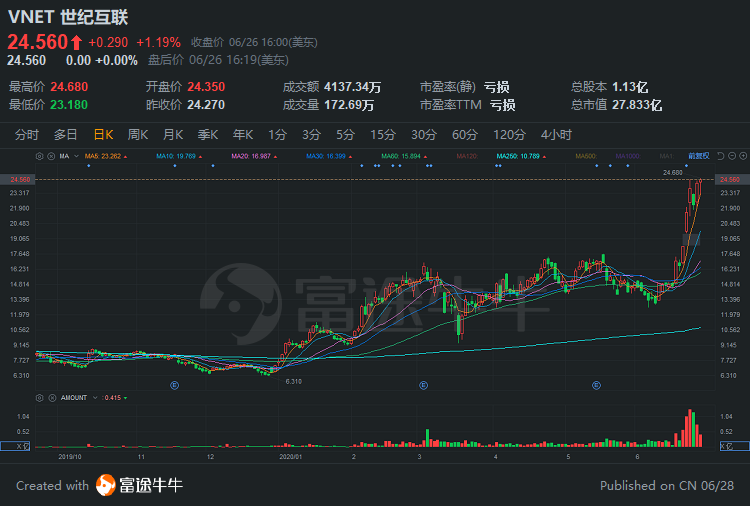Click earnings marker near November 2019
Image resolution: width=750 pixels, height=506 pixels.
click(x=175, y=385)
